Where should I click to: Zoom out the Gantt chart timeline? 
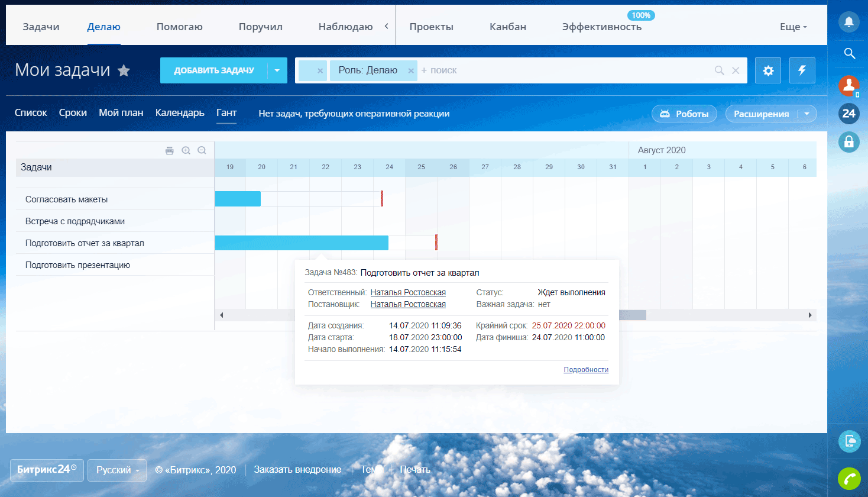pos(202,150)
